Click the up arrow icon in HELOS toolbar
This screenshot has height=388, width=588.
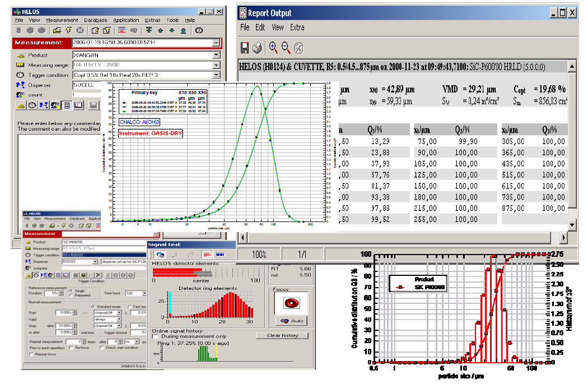161,30
